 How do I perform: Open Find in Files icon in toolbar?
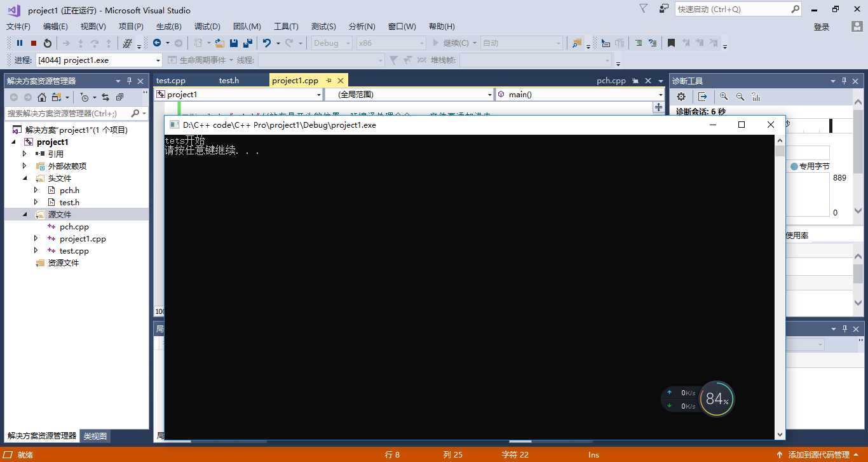(576, 43)
